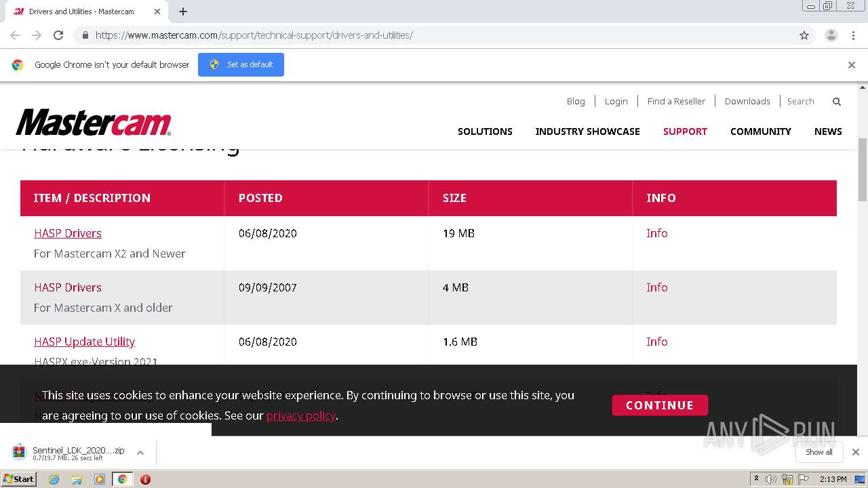Show hidden tray icons arrow

[x=756, y=479]
